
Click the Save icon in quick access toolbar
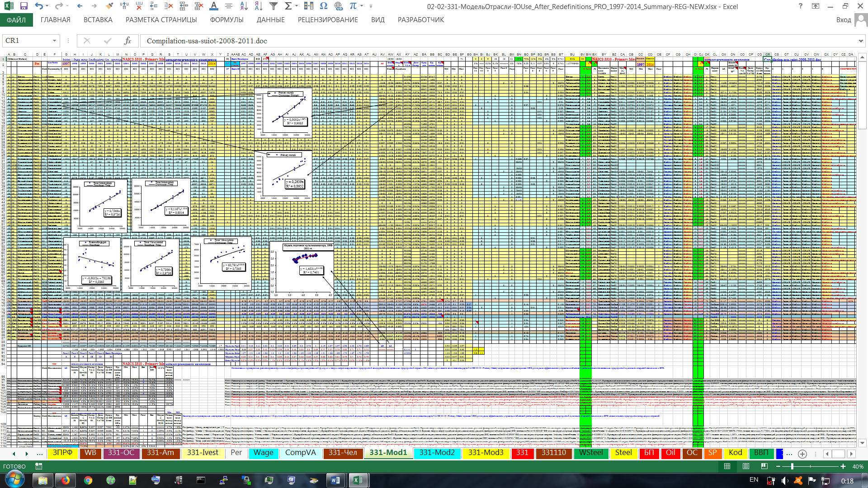(24, 6)
